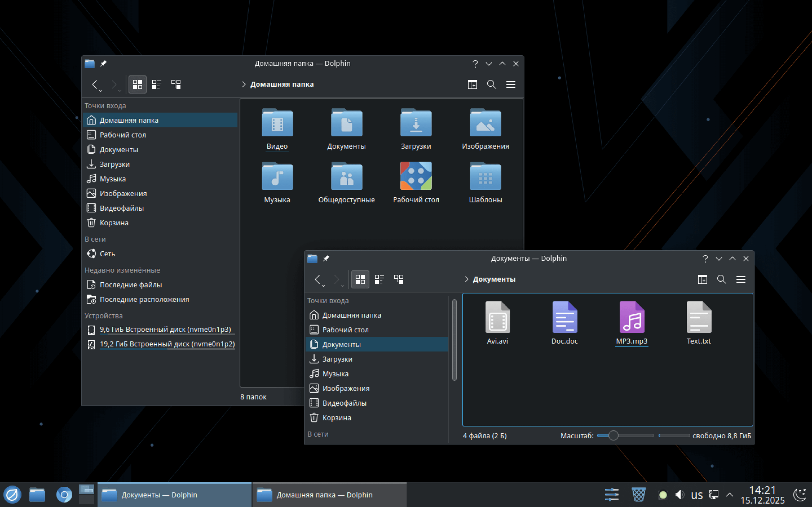This screenshot has width=812, height=507.
Task: Switch Home window to compact view mode
Action: (157, 85)
